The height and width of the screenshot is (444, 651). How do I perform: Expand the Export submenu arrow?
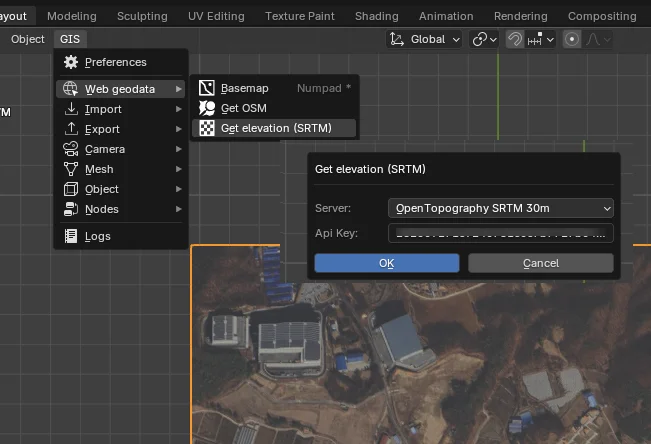click(179, 129)
